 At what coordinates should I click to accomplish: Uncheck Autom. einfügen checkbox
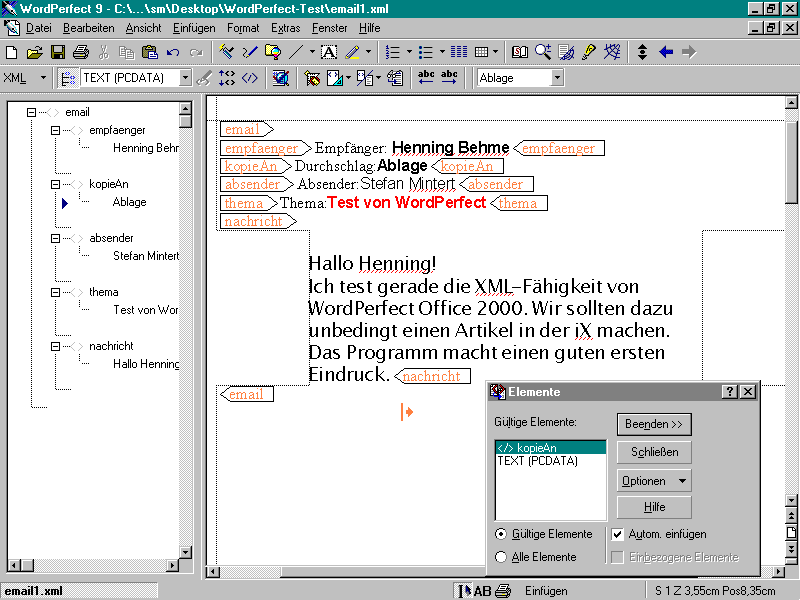click(617, 534)
